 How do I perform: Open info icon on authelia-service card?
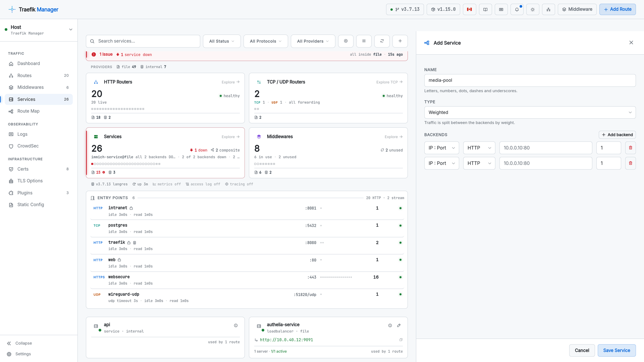click(x=390, y=326)
